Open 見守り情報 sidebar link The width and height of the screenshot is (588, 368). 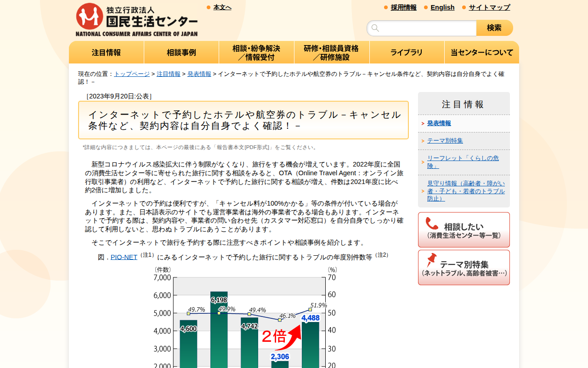466,191
